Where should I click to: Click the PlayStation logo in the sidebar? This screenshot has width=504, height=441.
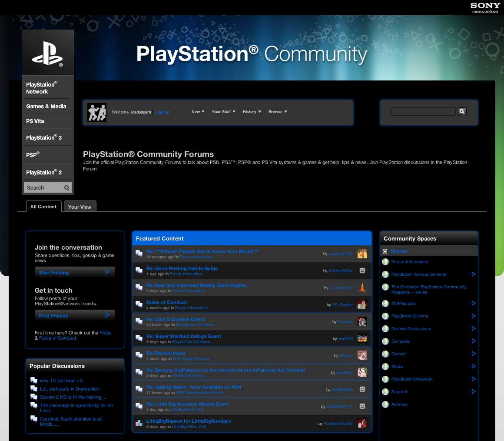click(x=47, y=54)
